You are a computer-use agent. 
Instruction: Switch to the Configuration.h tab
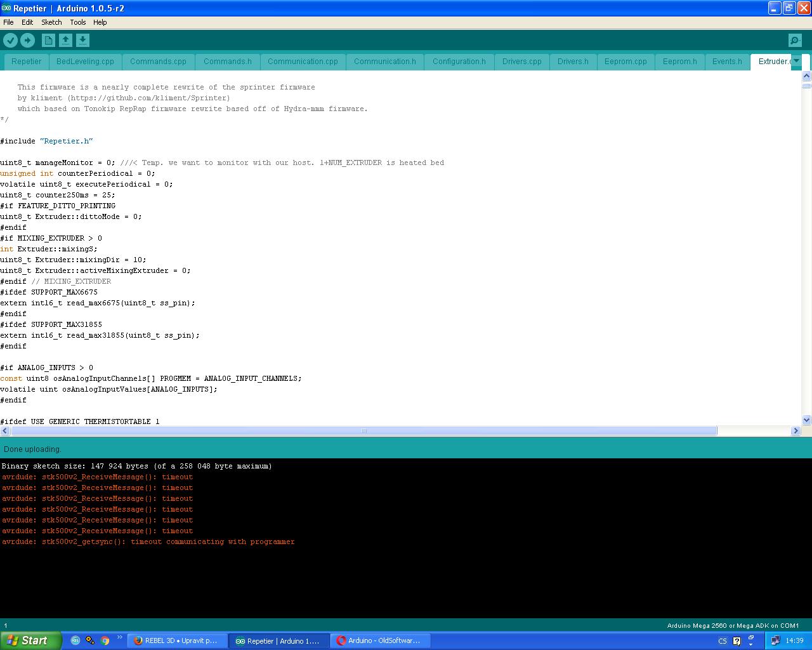459,62
